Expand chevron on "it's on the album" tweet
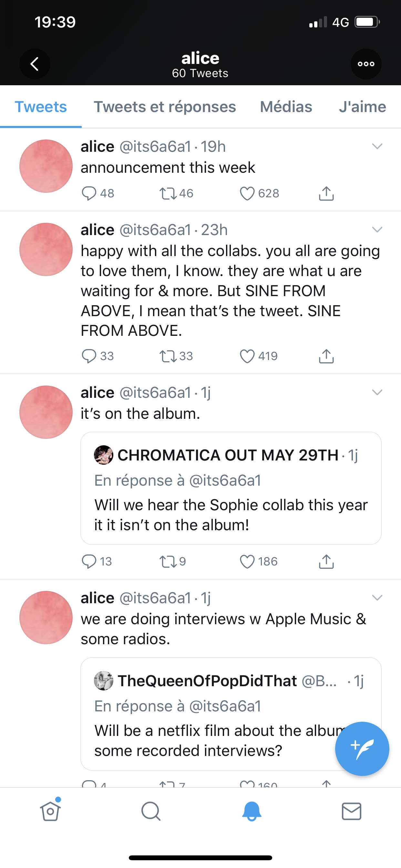The image size is (401, 868). click(x=377, y=392)
